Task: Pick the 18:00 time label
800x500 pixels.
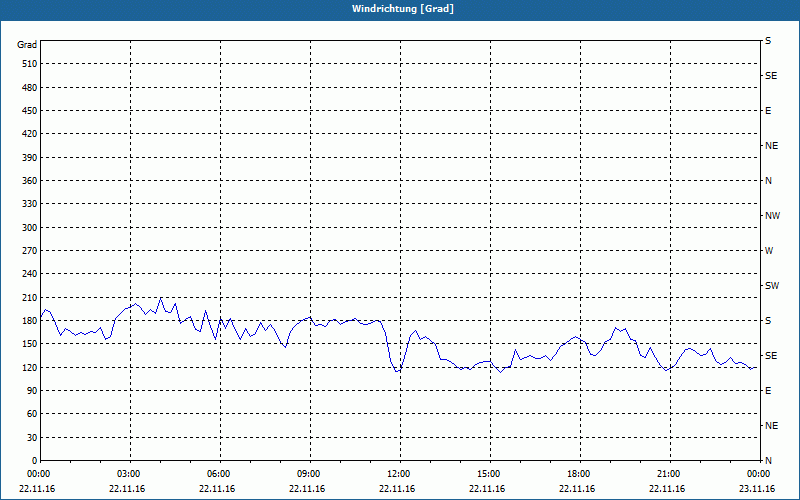Action: tap(578, 474)
